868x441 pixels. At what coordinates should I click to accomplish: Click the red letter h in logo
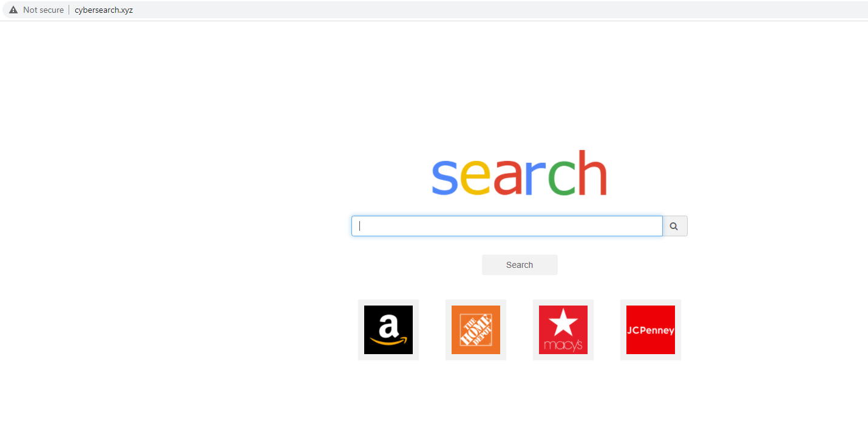[592, 173]
